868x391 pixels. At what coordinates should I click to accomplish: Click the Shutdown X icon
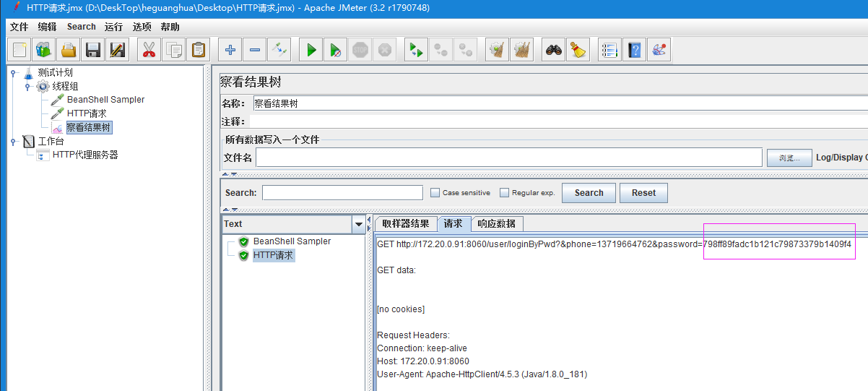tap(385, 50)
